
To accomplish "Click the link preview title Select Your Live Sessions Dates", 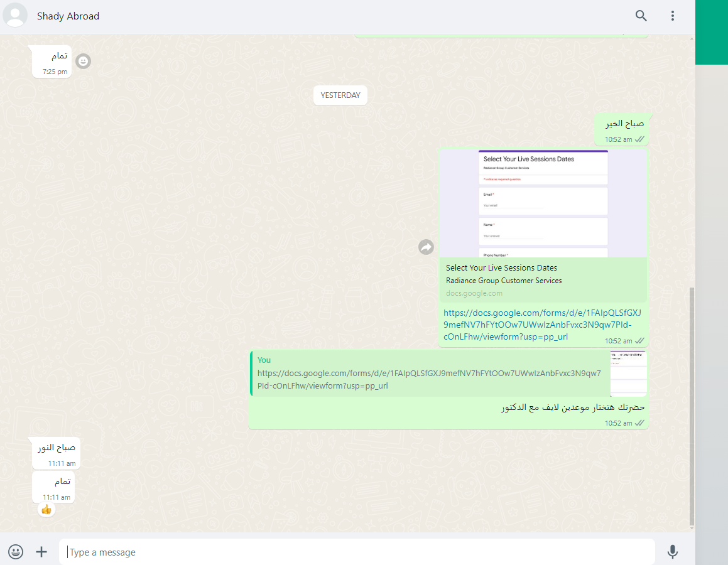I will pos(501,267).
